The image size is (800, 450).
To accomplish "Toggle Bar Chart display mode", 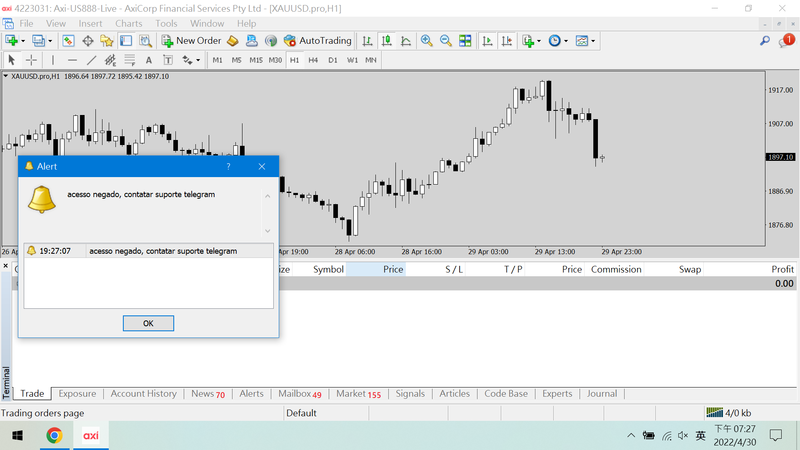I will pos(367,41).
